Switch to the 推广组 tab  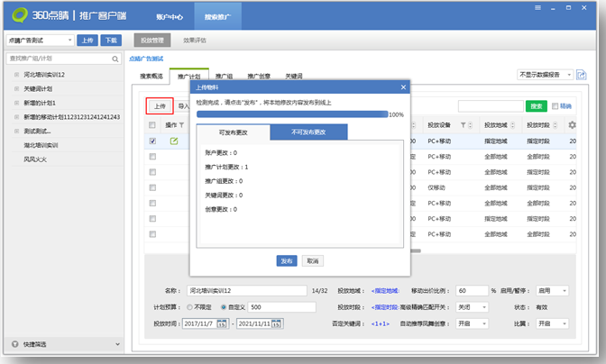tap(225, 76)
